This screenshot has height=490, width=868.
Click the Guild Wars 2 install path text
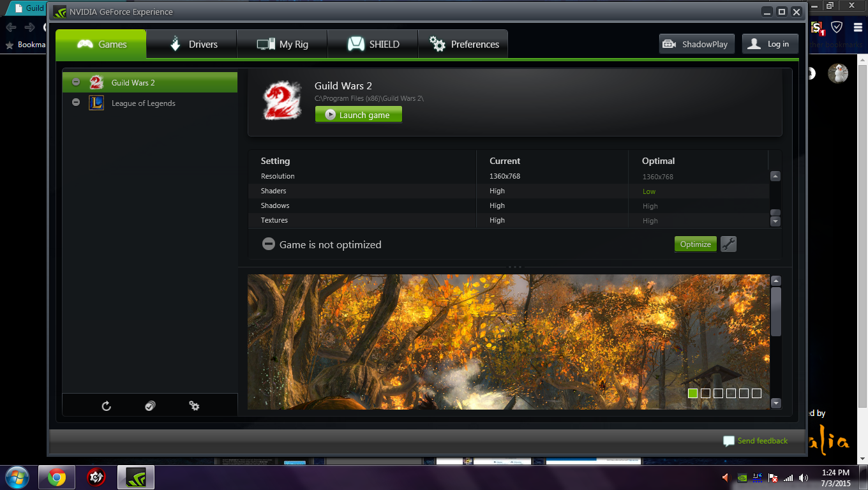click(369, 98)
